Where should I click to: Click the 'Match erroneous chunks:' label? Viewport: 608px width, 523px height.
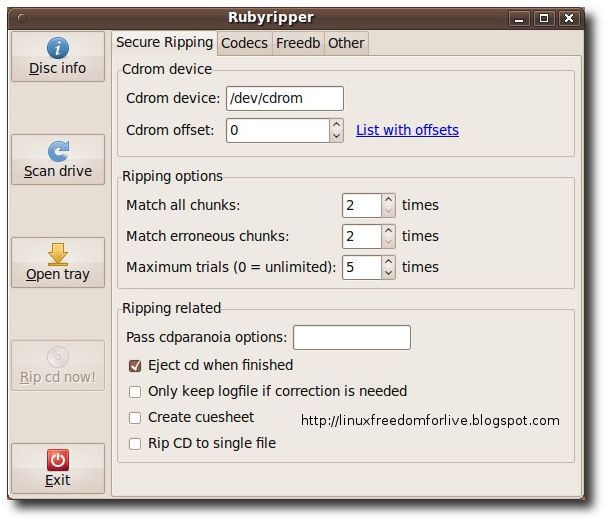207,236
